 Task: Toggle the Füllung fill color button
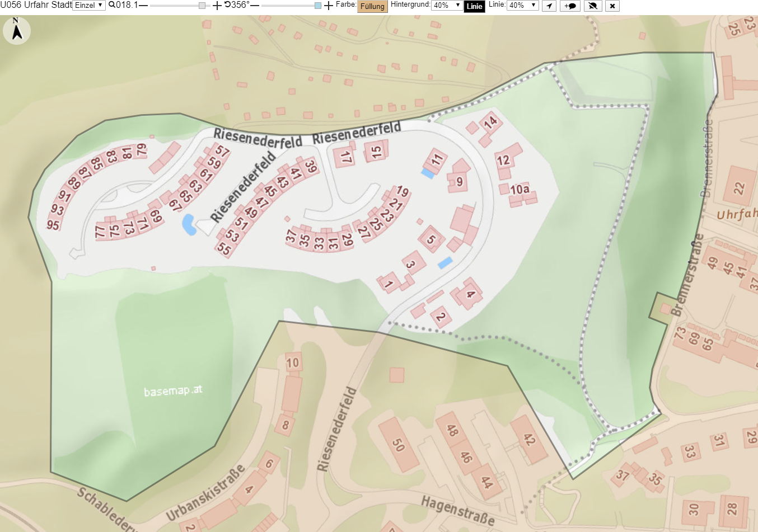pyautogui.click(x=372, y=6)
